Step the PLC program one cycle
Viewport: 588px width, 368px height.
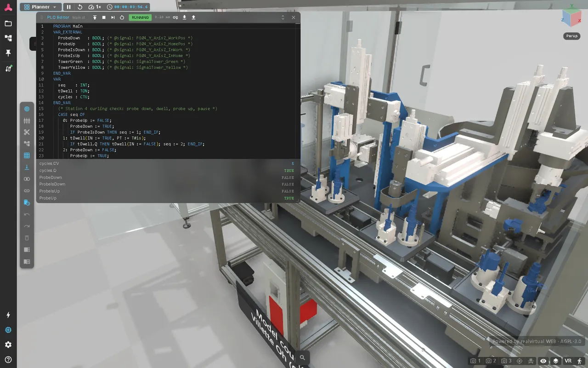pos(113,17)
